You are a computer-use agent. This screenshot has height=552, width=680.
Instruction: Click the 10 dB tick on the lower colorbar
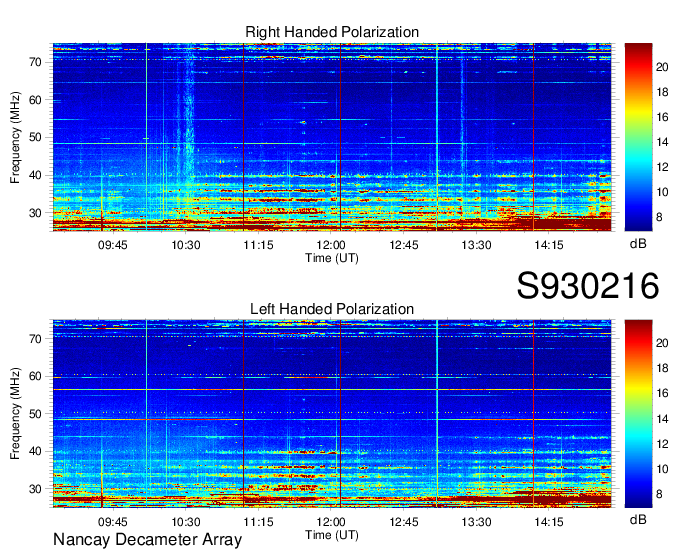click(662, 469)
